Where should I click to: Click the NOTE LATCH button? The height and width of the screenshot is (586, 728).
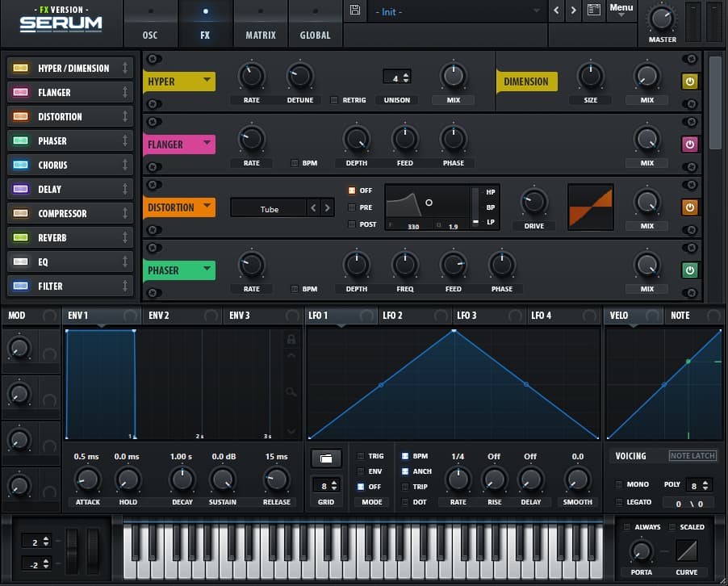[692, 456]
